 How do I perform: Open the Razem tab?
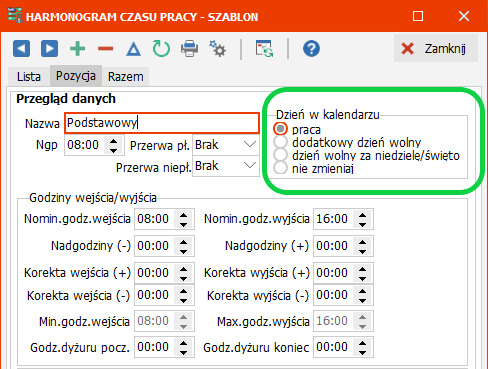tap(126, 77)
